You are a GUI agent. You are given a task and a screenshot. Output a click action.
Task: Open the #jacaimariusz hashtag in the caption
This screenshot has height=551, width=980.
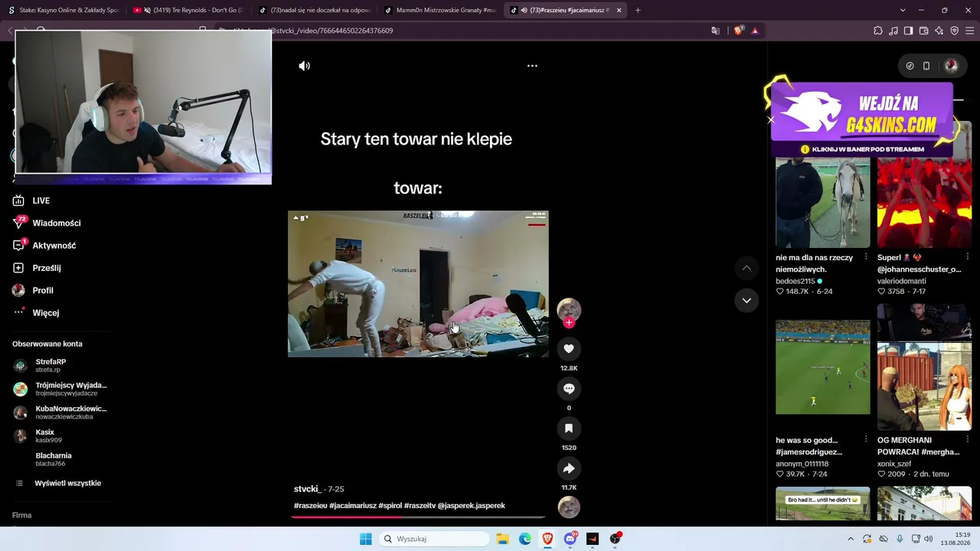click(353, 506)
